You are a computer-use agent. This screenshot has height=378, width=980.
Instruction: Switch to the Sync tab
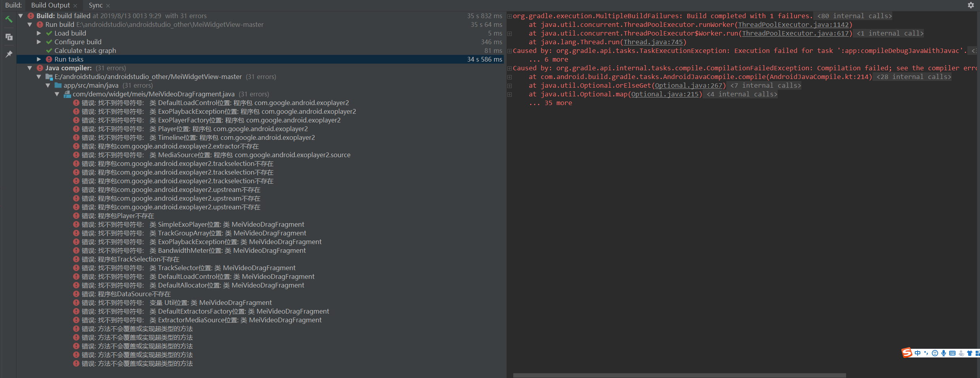[x=95, y=5]
